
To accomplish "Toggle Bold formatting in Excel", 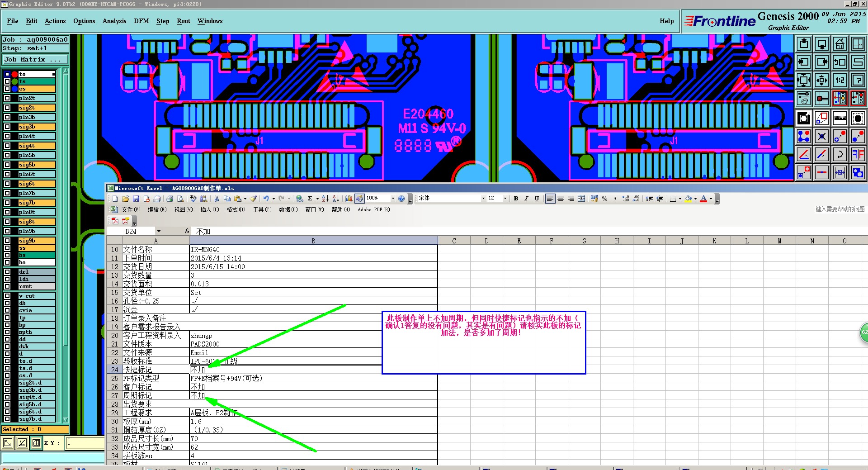I will 516,199.
